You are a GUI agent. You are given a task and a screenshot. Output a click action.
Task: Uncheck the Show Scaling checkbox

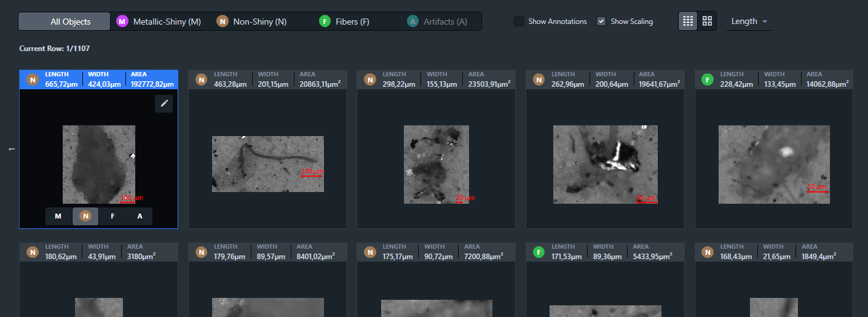click(601, 22)
